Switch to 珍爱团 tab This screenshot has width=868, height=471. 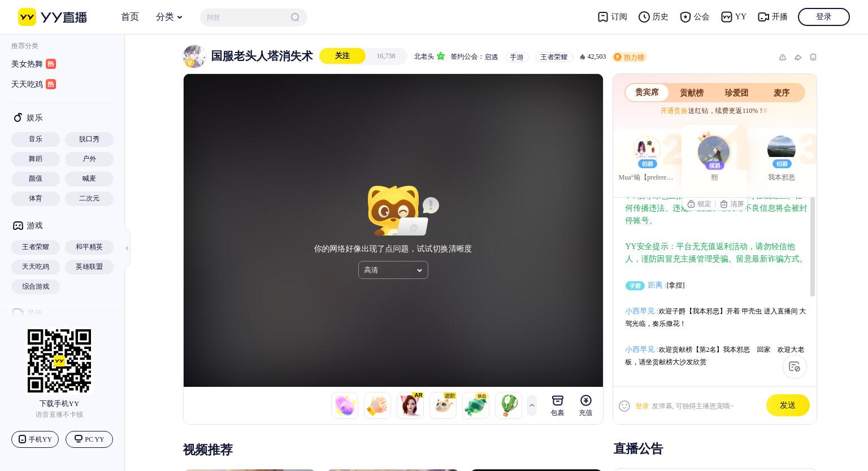point(736,93)
